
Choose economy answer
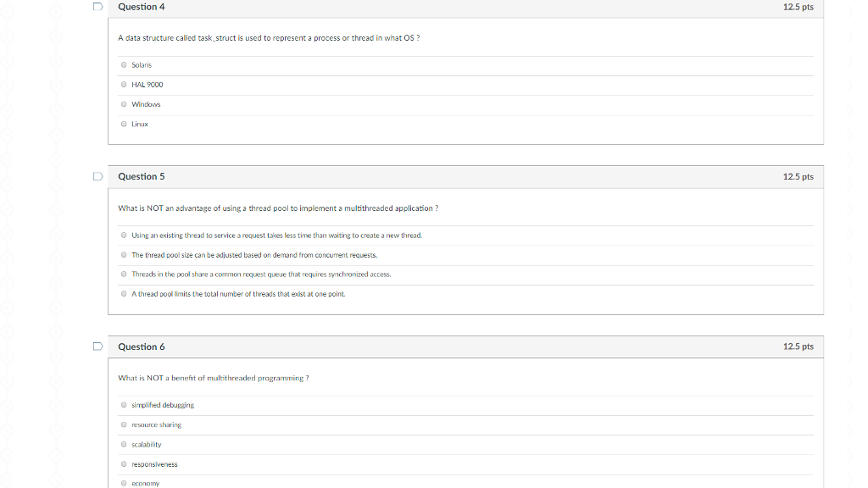pos(124,484)
